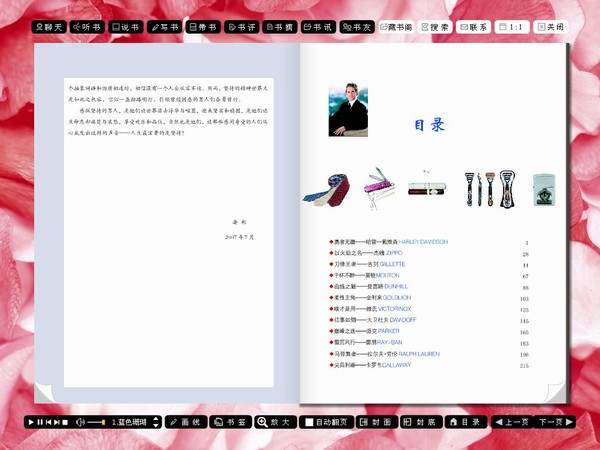Skip to the next music track
This screenshot has height=450, width=600.
tap(57, 422)
